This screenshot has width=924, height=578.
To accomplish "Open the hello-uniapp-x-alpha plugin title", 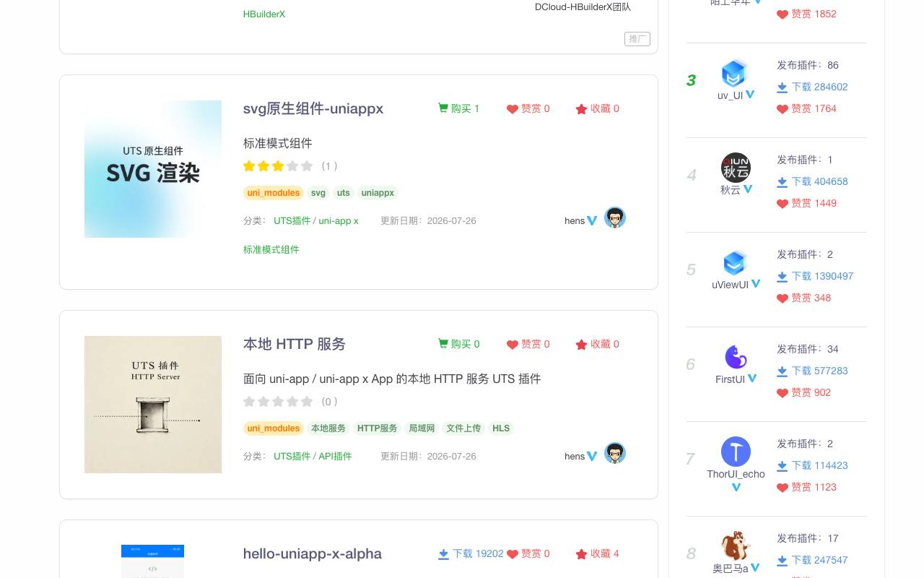I will tap(313, 553).
